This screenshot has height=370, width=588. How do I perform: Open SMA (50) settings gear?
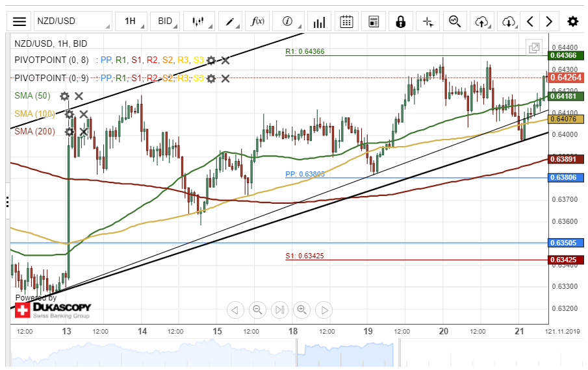pyautogui.click(x=64, y=96)
